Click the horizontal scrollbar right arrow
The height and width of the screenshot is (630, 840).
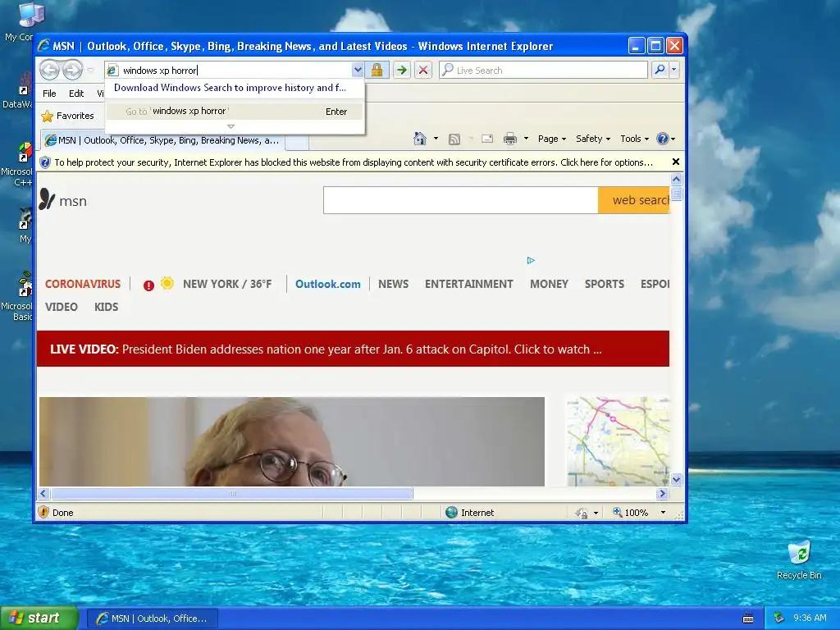click(x=662, y=493)
